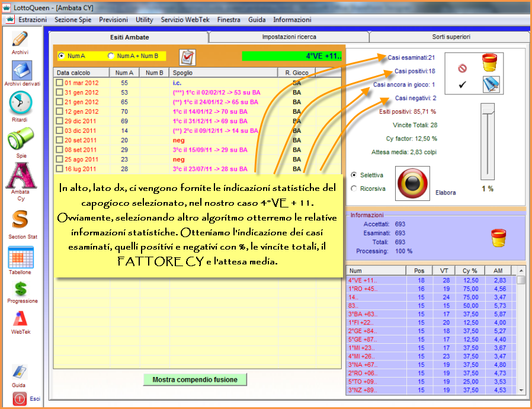Select the Num A + Num B option
Viewport: 532px width, 409px height.
coord(111,56)
